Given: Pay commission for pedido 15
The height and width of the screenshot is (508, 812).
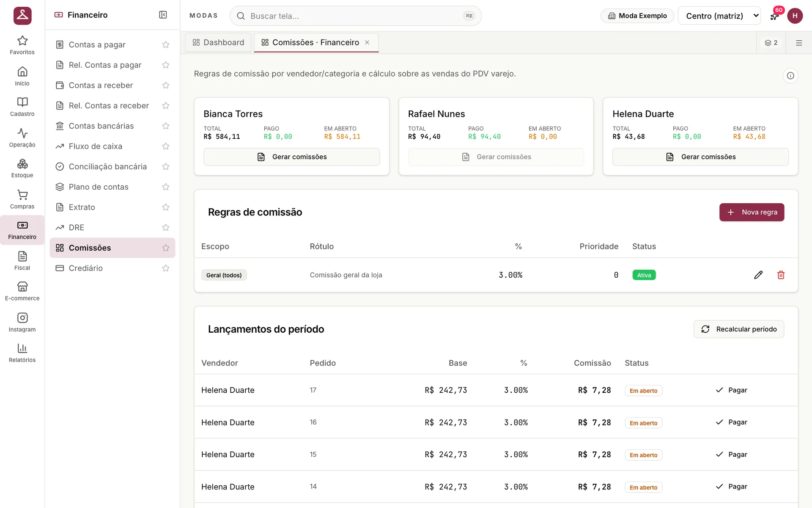Looking at the screenshot, I should click(x=731, y=454).
